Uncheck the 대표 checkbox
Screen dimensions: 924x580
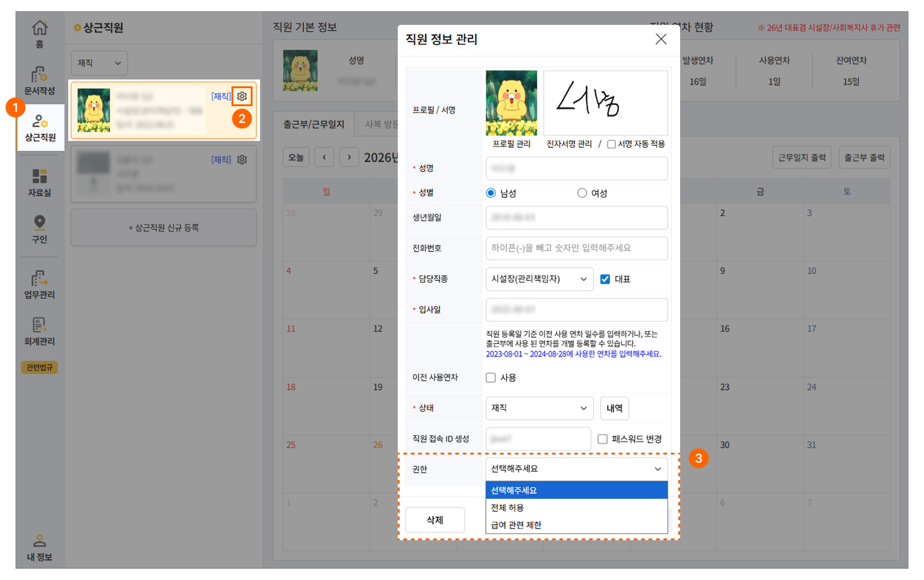pyautogui.click(x=605, y=279)
